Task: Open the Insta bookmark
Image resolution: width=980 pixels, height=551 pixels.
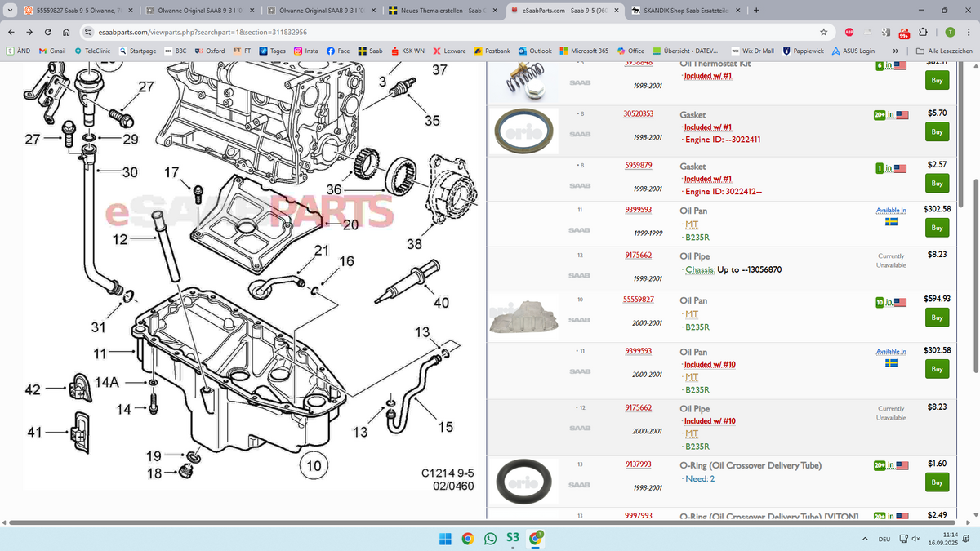Action: point(306,51)
